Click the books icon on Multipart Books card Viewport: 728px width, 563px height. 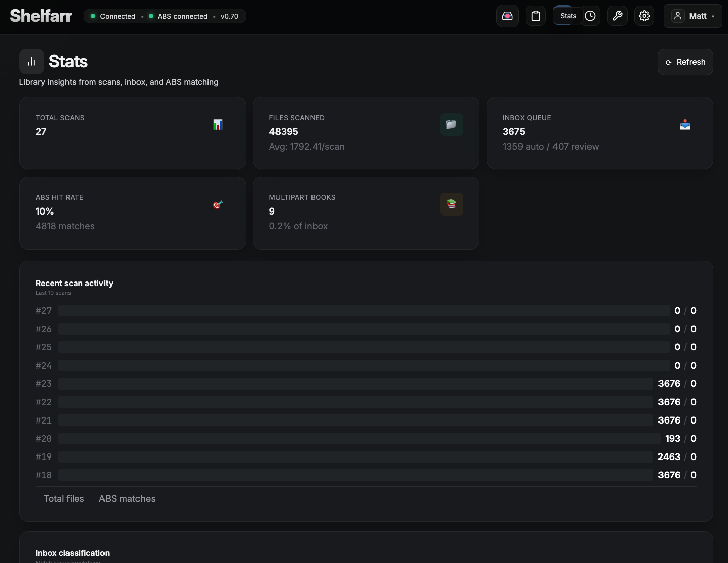pos(452,204)
